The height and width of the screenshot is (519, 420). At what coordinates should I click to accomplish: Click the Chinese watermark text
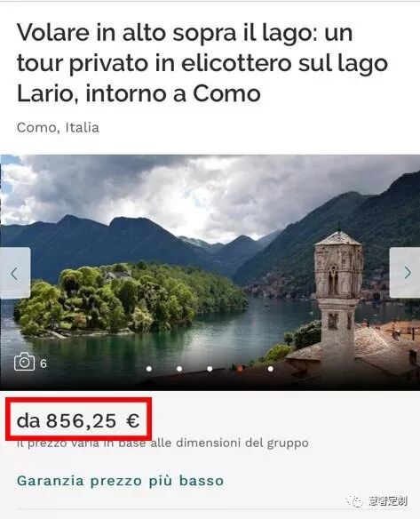click(388, 501)
